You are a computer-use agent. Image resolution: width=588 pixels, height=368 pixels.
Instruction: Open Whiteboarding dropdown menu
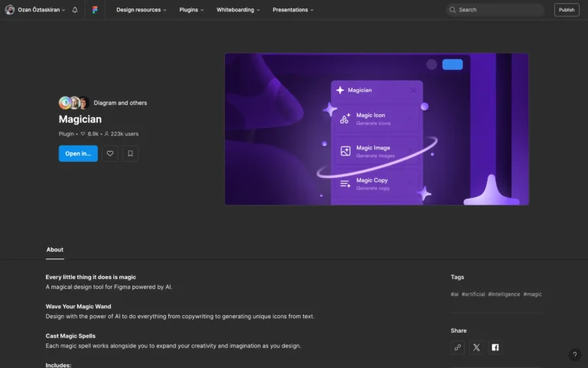pyautogui.click(x=238, y=10)
